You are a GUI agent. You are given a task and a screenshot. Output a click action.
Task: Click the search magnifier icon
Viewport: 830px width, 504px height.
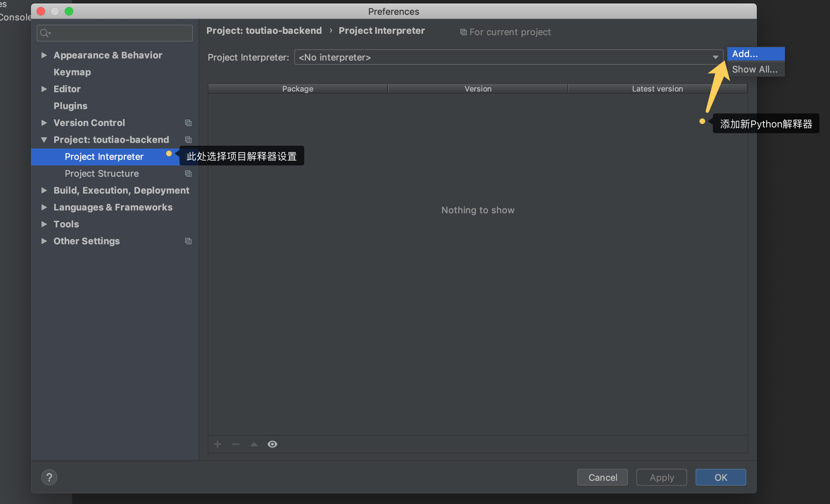[45, 33]
